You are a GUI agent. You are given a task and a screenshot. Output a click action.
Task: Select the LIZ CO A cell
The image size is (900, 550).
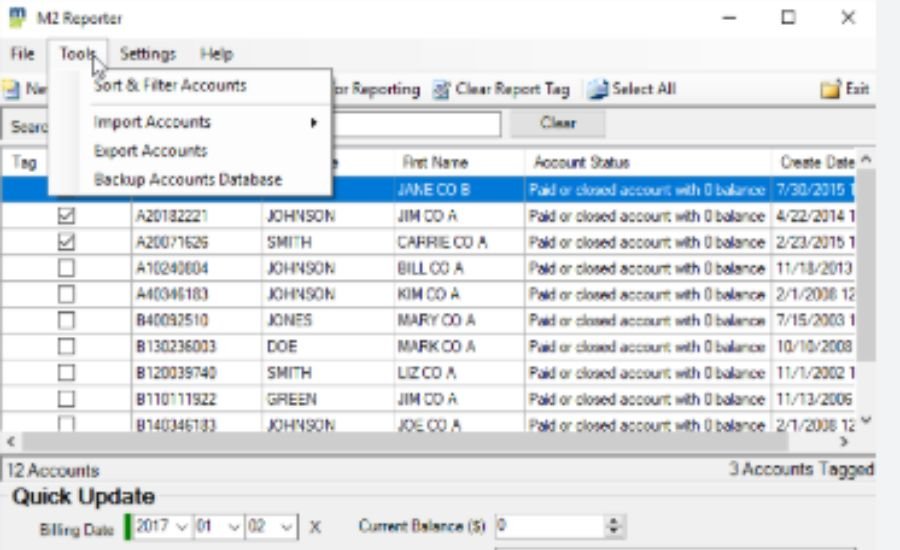point(459,373)
